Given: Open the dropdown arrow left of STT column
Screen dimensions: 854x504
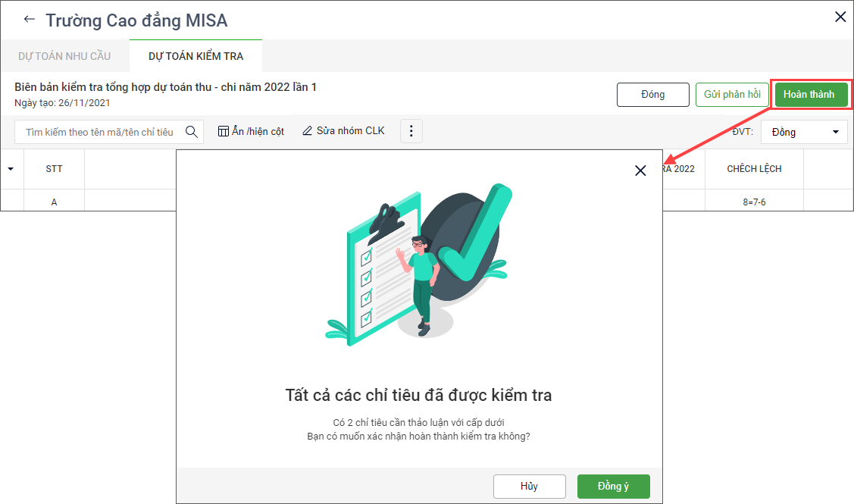Looking at the screenshot, I should pyautogui.click(x=11, y=169).
